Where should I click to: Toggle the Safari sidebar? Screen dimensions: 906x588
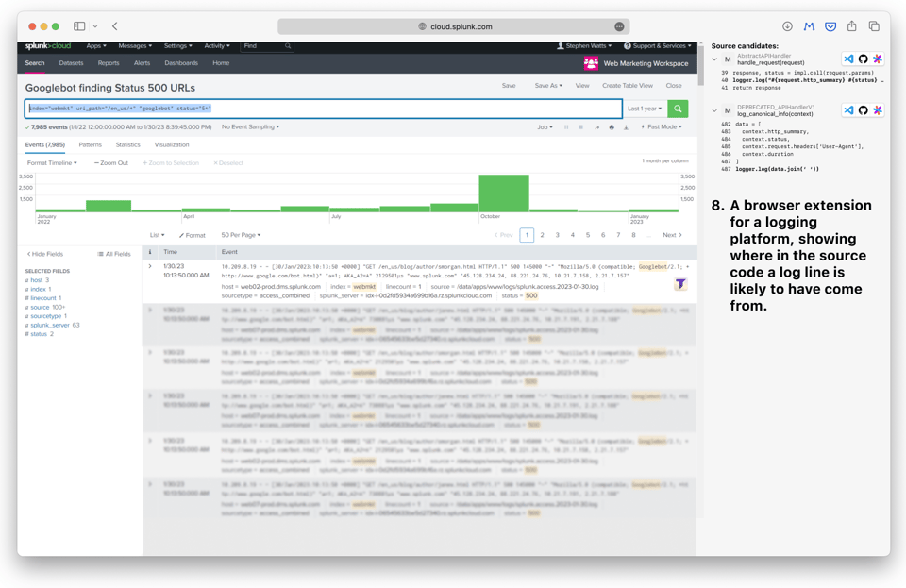click(x=79, y=25)
